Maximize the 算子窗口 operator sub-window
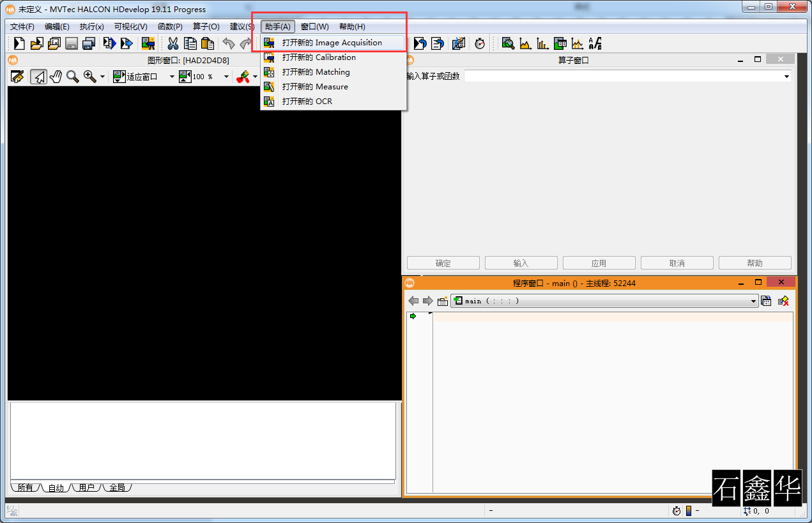 [x=758, y=59]
